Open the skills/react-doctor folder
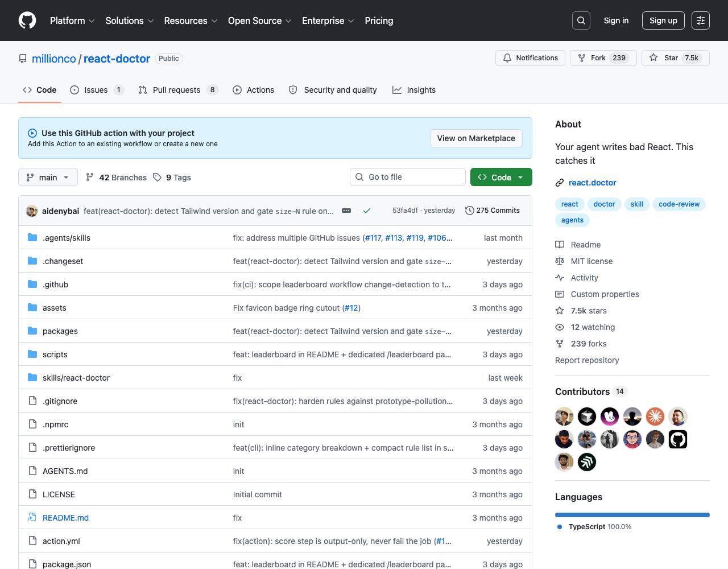This screenshot has height=569, width=728. click(76, 378)
